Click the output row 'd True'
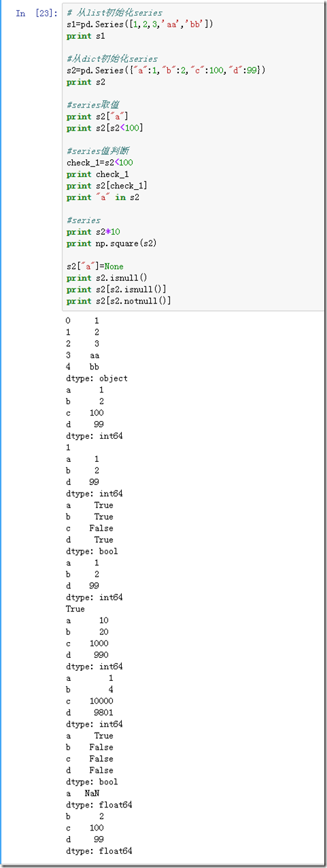This screenshot has width=327, height=868. click(90, 541)
